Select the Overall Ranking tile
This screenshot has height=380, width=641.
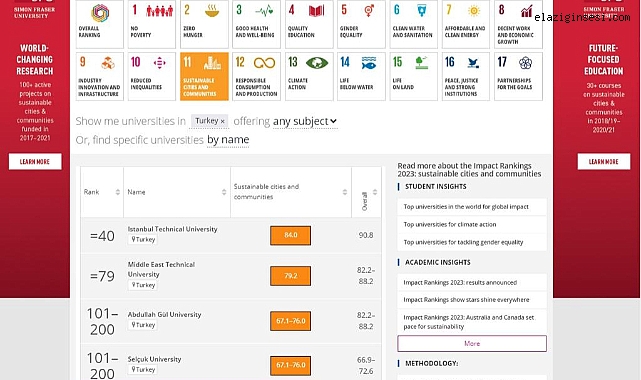point(99,25)
